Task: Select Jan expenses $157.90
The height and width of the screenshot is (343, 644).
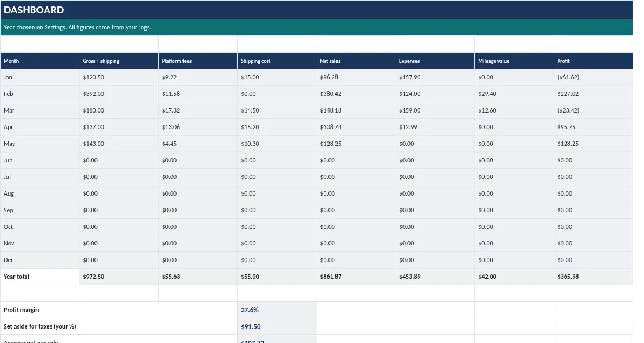Action: tap(435, 77)
